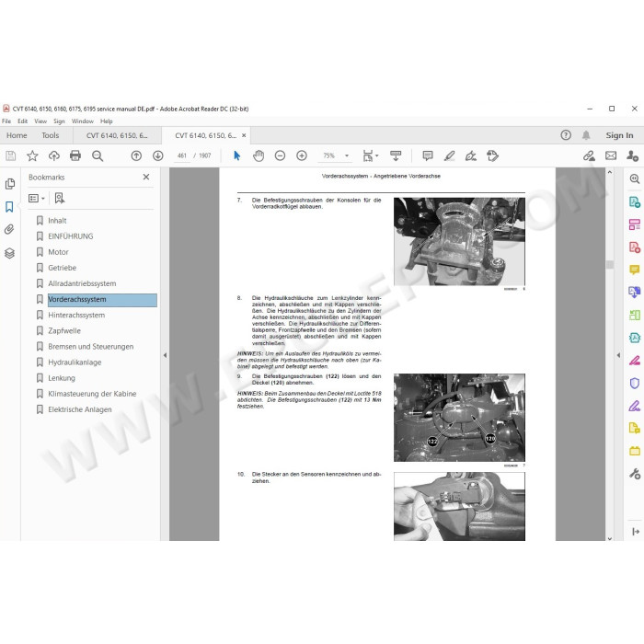Collapse the right tools pane arrow
The height and width of the screenshot is (644, 644).
(618, 355)
